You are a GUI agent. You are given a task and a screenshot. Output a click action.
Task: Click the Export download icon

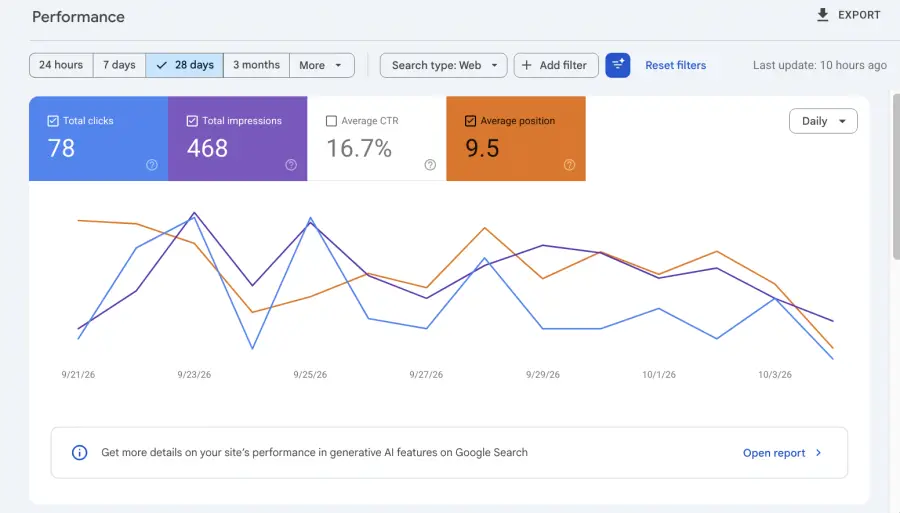pyautogui.click(x=823, y=15)
